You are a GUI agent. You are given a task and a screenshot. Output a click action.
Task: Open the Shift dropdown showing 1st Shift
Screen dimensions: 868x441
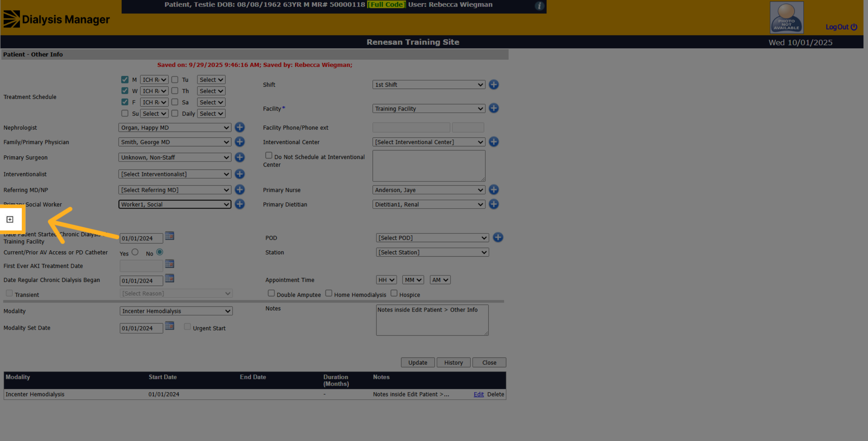pyautogui.click(x=429, y=84)
